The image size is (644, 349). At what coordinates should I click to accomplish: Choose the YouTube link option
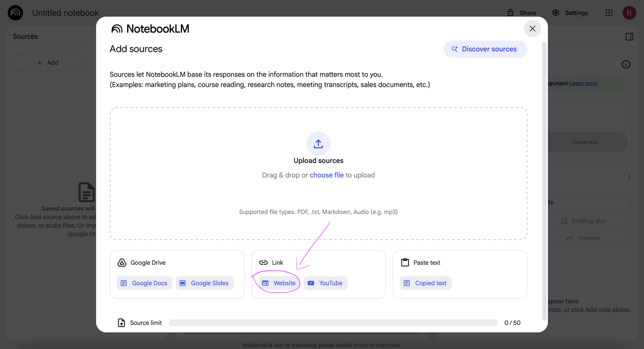tap(326, 283)
